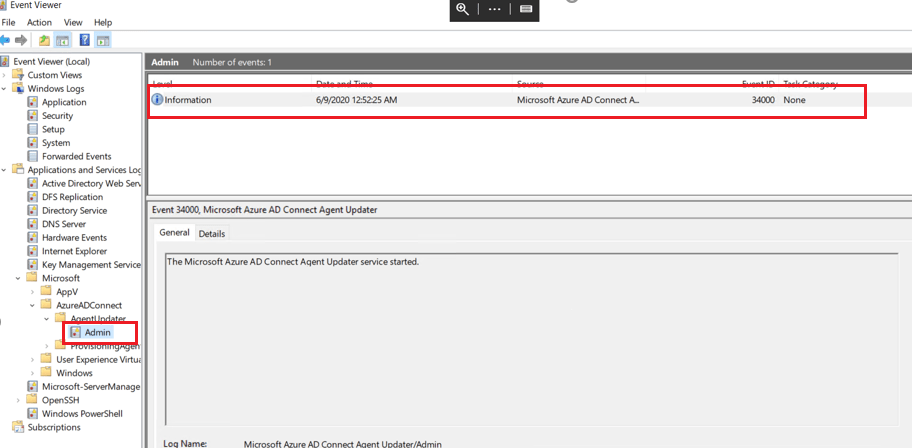Click the Forward arrow toolbar icon

(x=22, y=40)
